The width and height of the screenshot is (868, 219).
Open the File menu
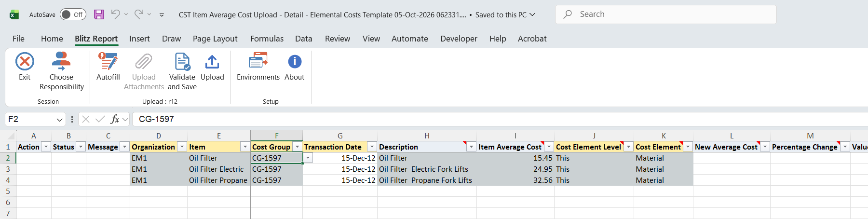[x=18, y=39]
